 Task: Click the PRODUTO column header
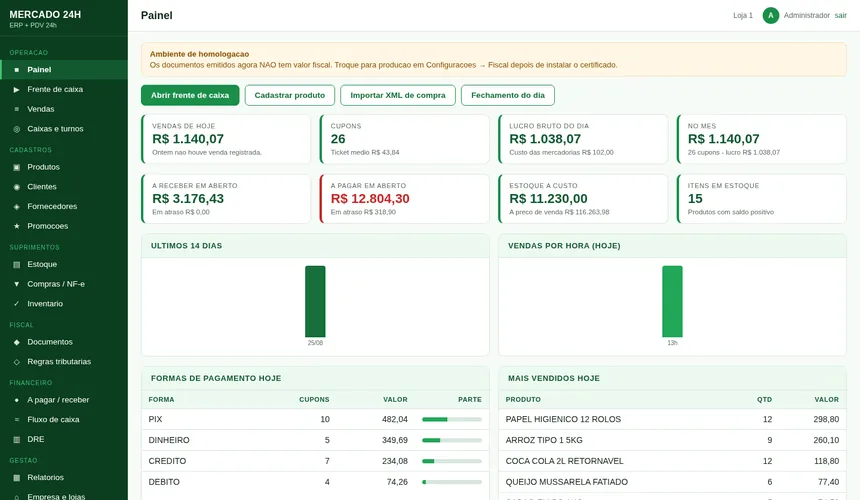tap(523, 400)
